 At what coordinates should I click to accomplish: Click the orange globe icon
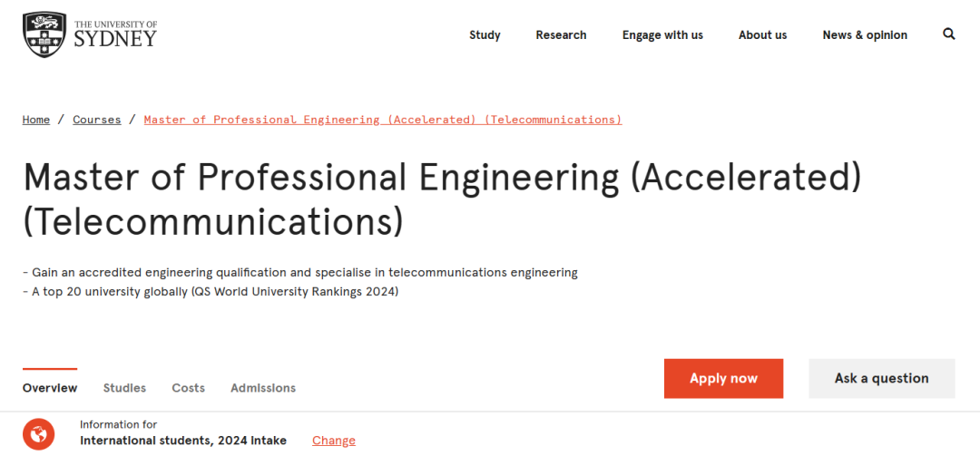[39, 434]
